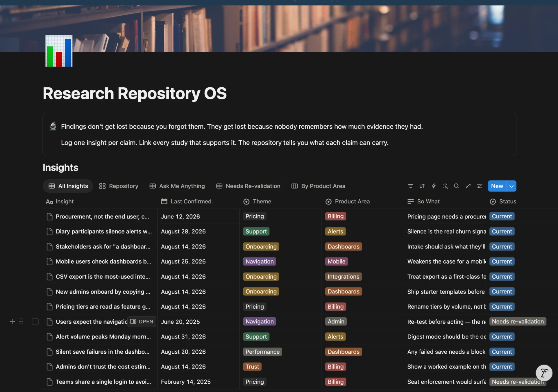Screen dimensions: 558x392
Task: Switch to the All Insights view
Action: (68, 186)
